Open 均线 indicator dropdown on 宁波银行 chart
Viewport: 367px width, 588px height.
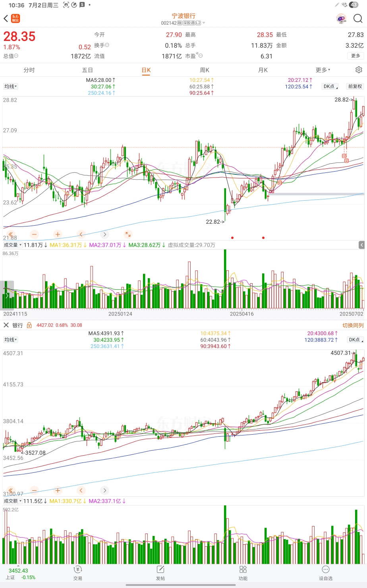point(11,86)
